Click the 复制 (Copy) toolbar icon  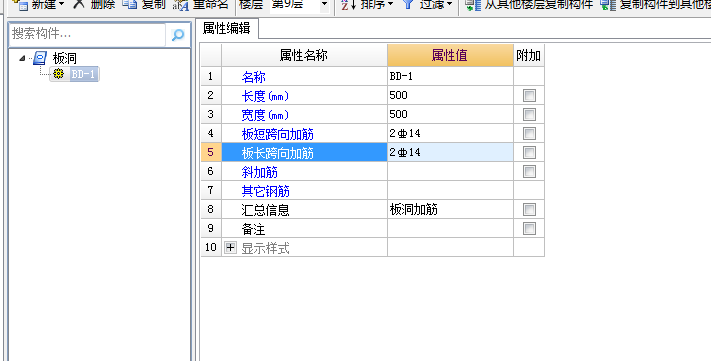130,4
